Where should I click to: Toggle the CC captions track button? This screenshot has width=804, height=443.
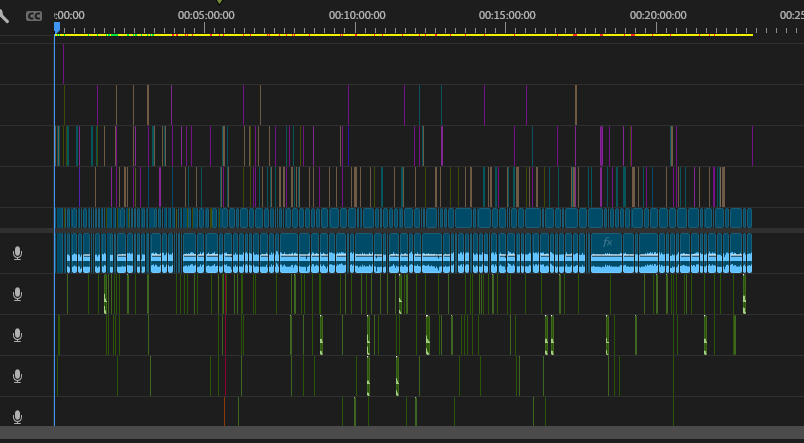coord(34,16)
